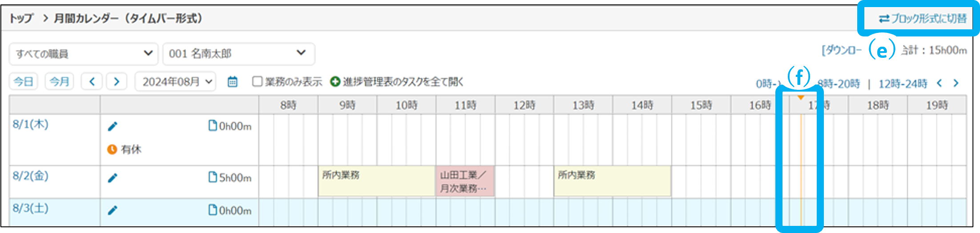980x233 pixels.
Task: Switch to block format with ブロック形式に切替
Action: click(x=922, y=19)
